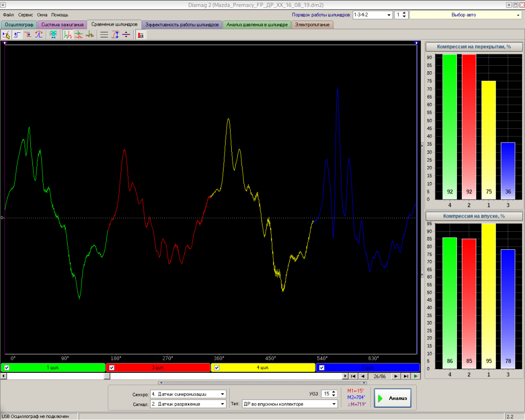Uncheck cylinder 3 trace checkbox
The image size is (525, 420).
coord(112,367)
